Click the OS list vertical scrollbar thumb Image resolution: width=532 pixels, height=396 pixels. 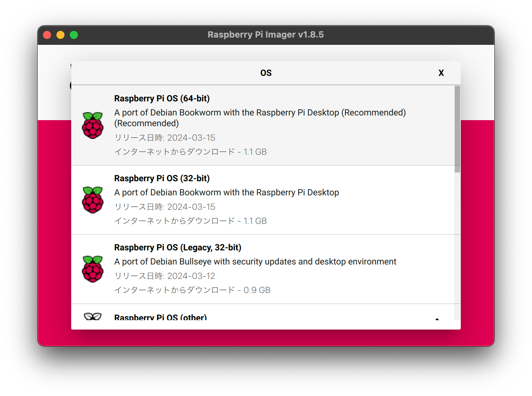pos(457,129)
